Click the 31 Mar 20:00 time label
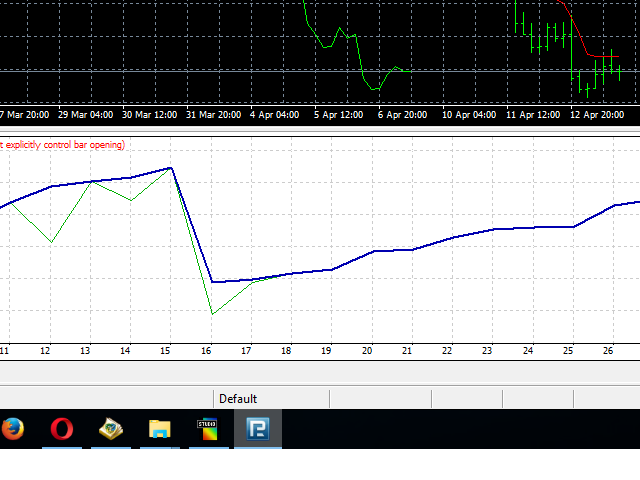This screenshot has height=480, width=640. (214, 115)
